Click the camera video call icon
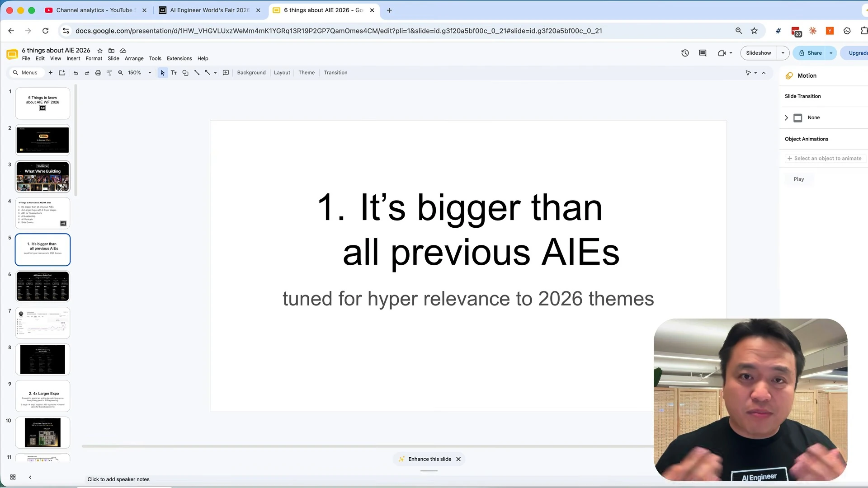Image resolution: width=868 pixels, height=488 pixels. pos(722,53)
